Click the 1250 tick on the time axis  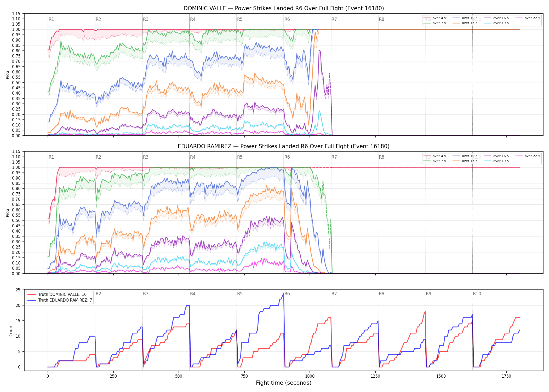(375, 376)
